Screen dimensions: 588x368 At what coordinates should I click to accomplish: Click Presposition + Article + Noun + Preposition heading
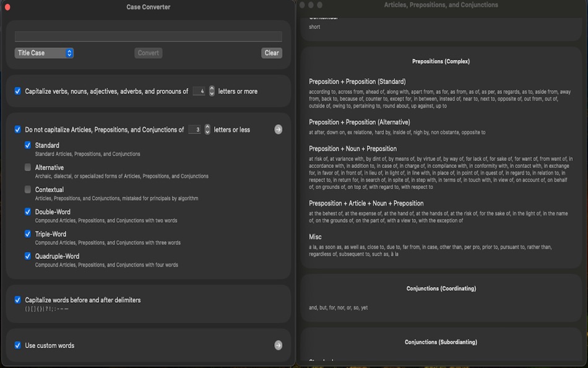[366, 203]
